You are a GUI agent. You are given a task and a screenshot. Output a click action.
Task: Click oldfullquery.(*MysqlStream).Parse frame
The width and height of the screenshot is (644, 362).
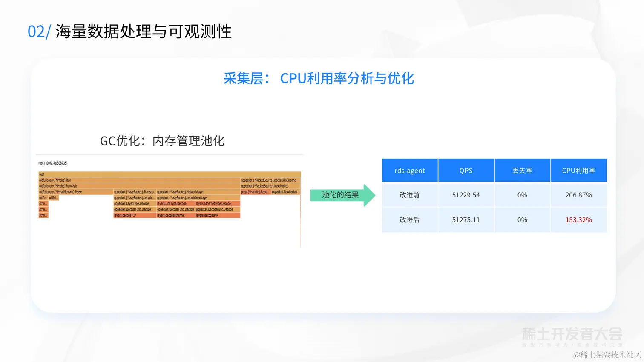76,192
